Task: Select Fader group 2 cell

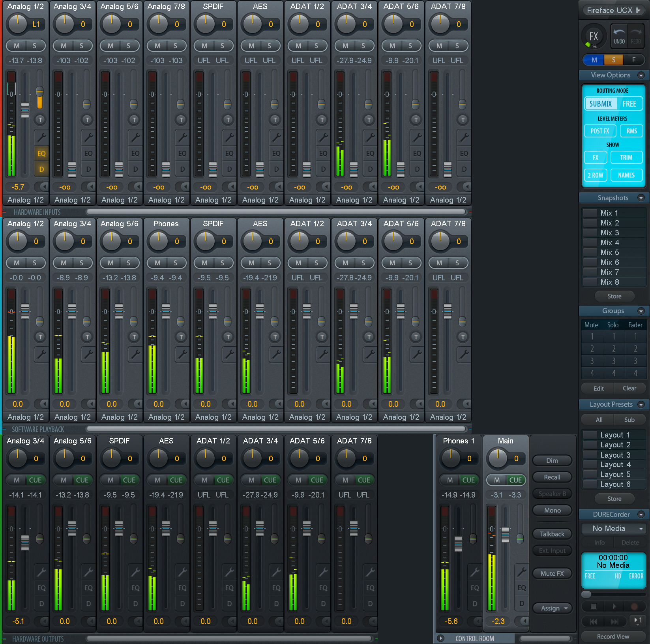Action: coord(635,349)
